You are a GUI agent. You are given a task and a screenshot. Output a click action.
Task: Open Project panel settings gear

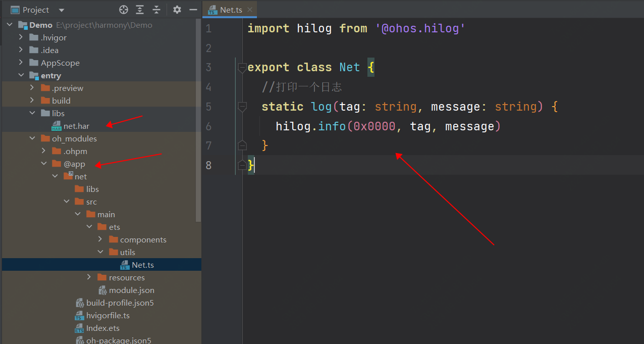tap(177, 10)
